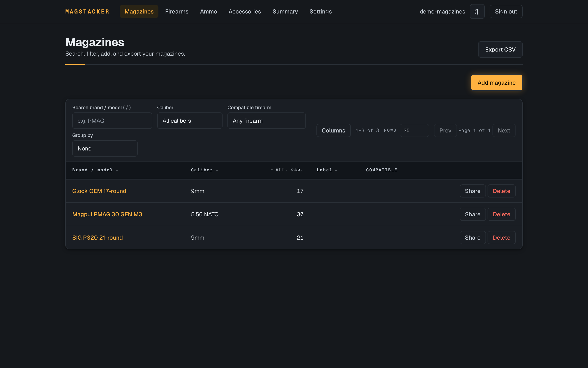588x368 pixels.
Task: Open Settings from the nav bar
Action: click(321, 11)
